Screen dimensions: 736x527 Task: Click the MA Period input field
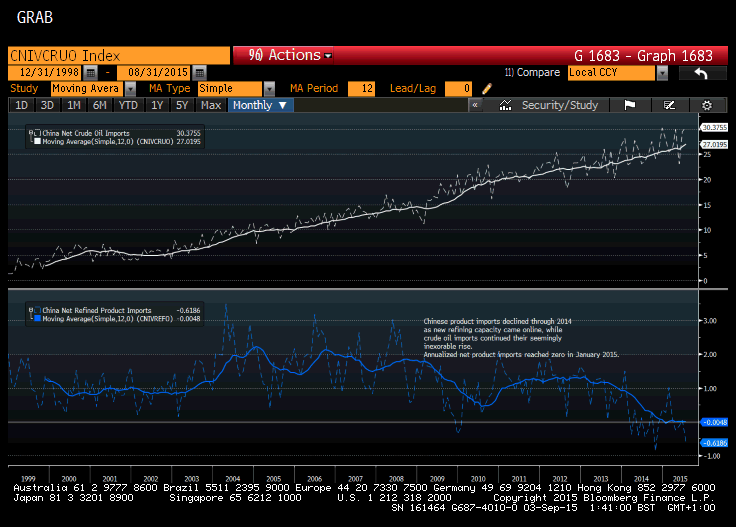tap(361, 89)
